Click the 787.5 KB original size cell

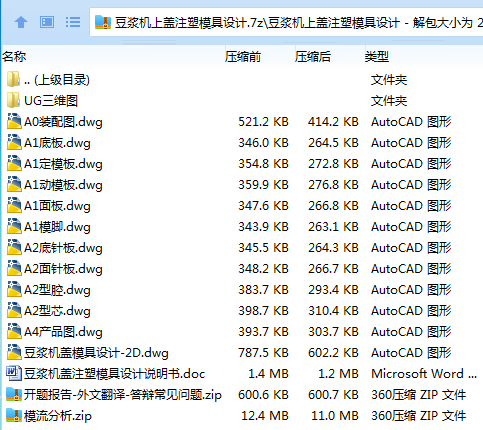click(x=263, y=353)
